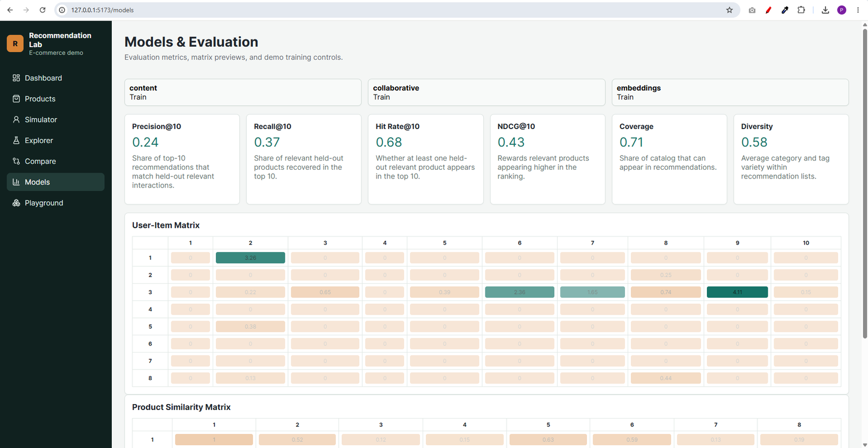Click the 3.26 cell in User-Item Matrix
The height and width of the screenshot is (448, 868).
[250, 258]
